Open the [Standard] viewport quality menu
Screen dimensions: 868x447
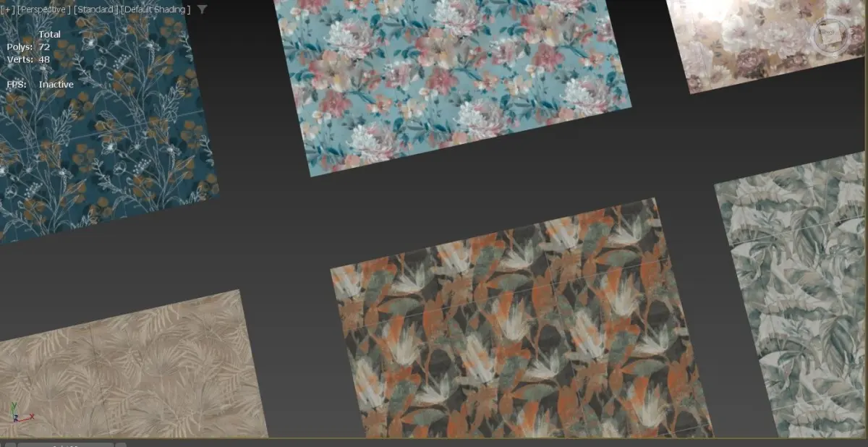tap(96, 9)
